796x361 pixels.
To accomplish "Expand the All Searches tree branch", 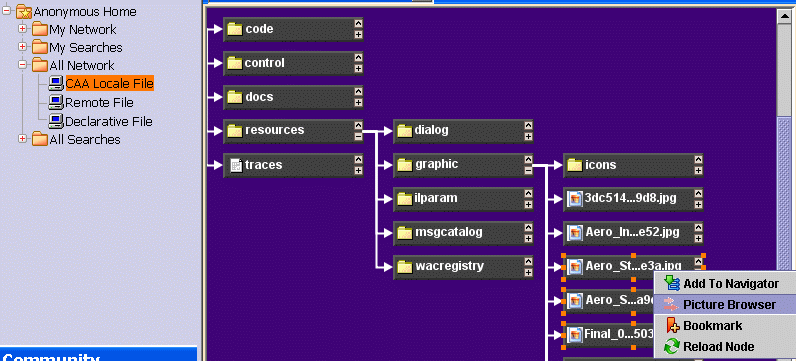I will (x=22, y=139).
